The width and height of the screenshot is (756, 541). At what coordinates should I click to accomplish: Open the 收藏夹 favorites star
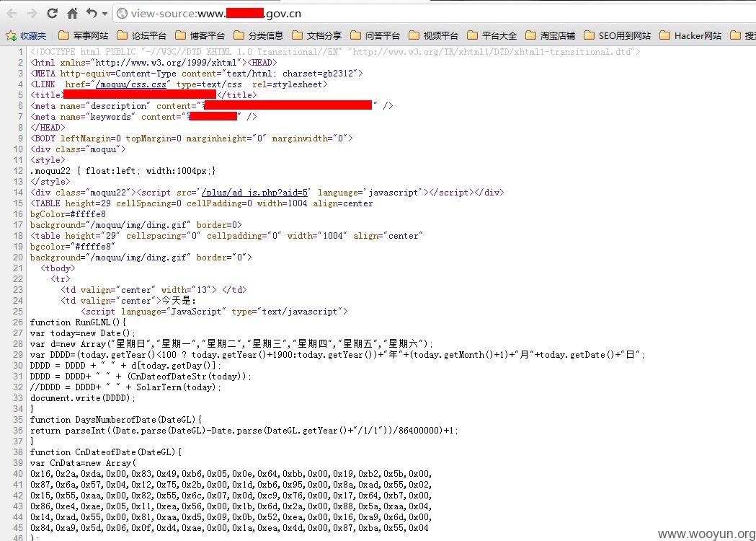tap(26, 36)
